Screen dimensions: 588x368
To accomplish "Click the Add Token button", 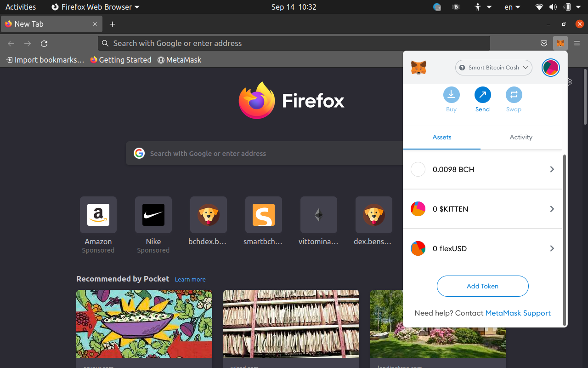I will pos(482,286).
